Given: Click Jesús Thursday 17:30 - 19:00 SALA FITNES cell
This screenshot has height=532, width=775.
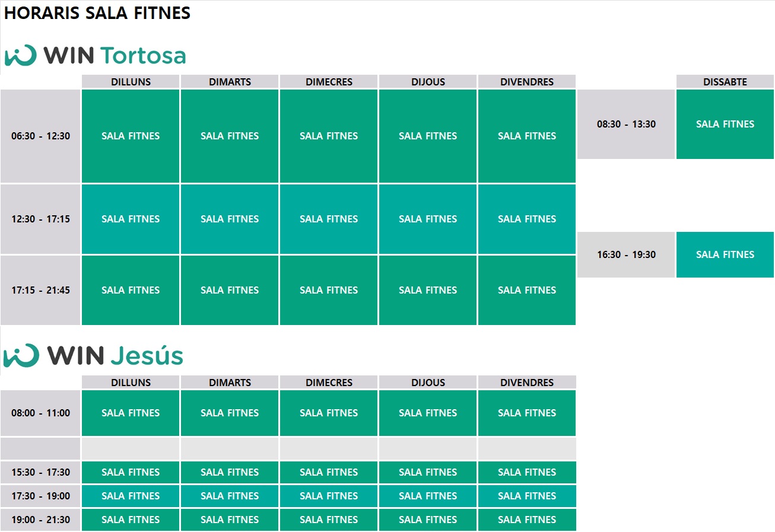Looking at the screenshot, I should pos(428,496).
